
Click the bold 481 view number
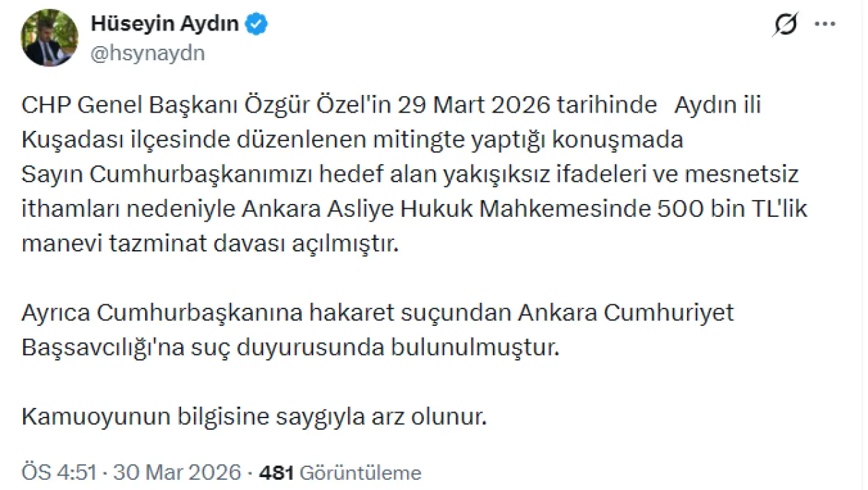click(276, 472)
